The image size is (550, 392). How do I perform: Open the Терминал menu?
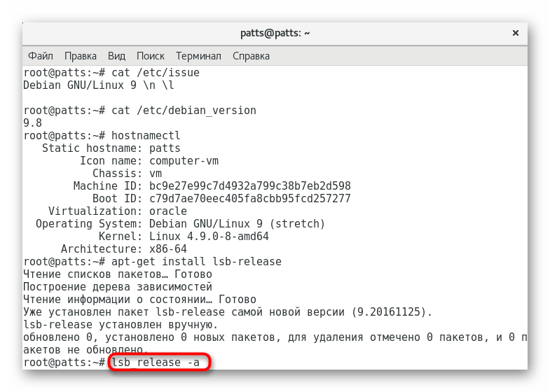[198, 56]
